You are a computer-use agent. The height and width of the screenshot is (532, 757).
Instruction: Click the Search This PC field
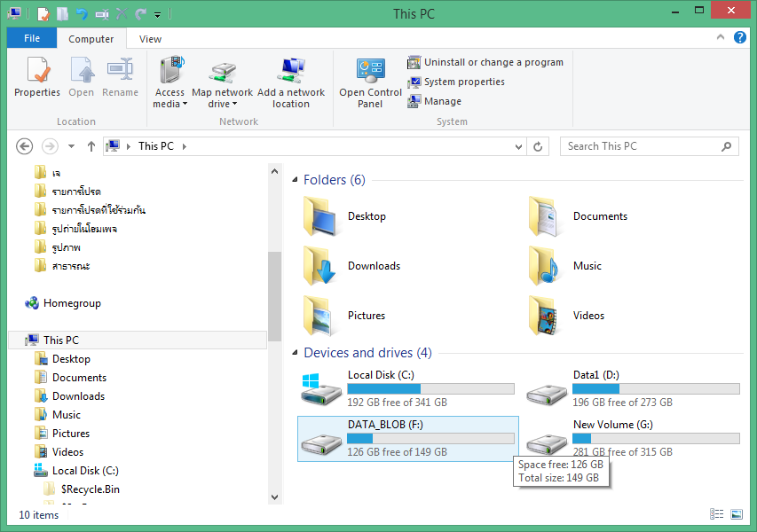(650, 146)
